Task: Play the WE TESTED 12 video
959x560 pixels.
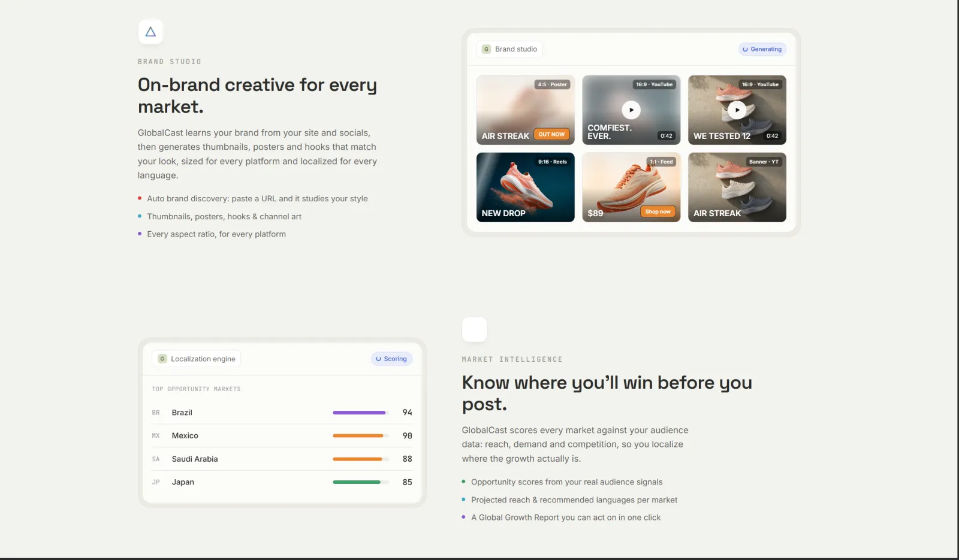Action: click(x=737, y=110)
